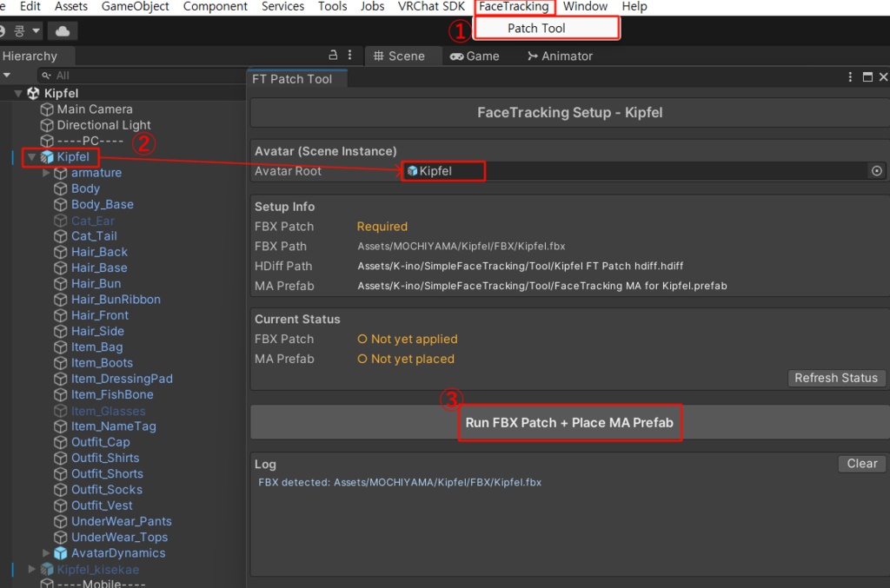Open the Hierarchy panel kebab options menu

click(x=349, y=56)
